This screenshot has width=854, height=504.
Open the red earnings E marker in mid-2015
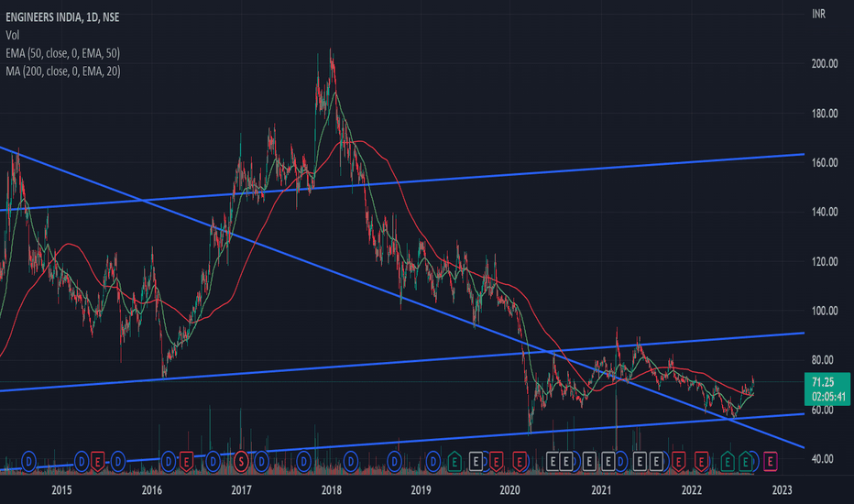97,462
